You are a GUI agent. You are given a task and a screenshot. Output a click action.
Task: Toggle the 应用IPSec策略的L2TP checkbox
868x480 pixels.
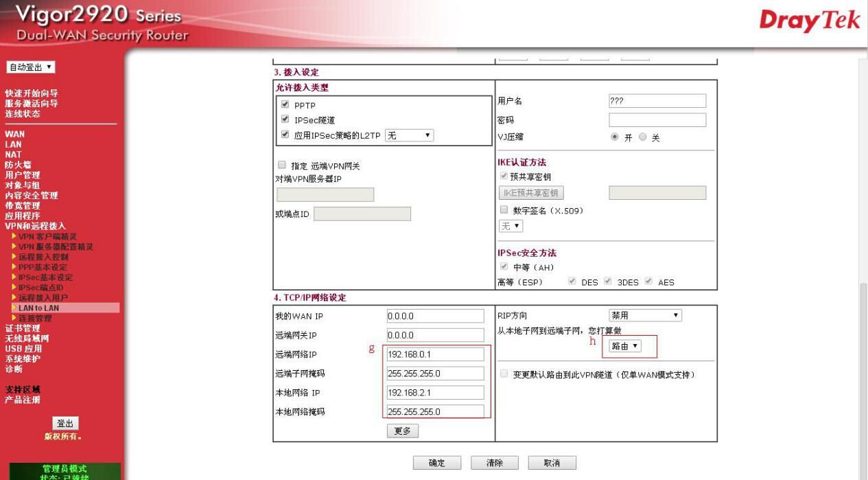click(285, 135)
